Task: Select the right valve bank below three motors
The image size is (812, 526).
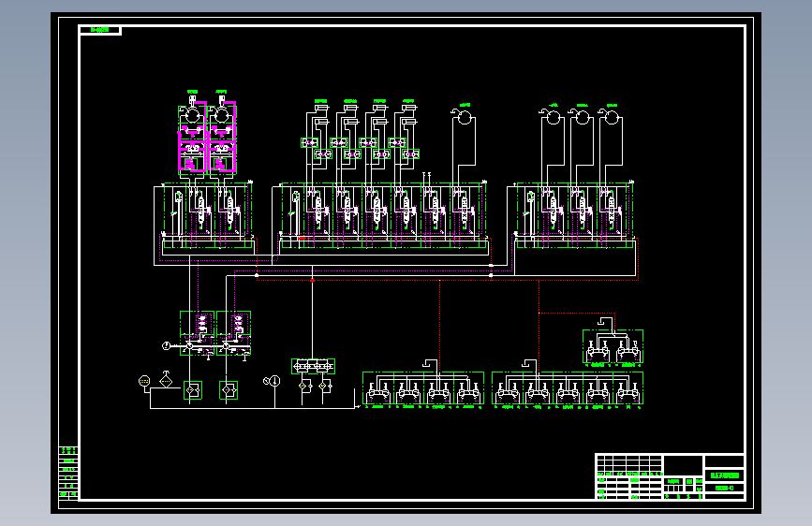Action: point(574,215)
